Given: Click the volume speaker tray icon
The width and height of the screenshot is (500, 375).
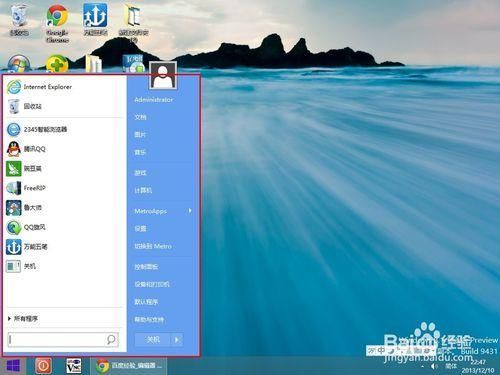Looking at the screenshot, I should pos(434,366).
